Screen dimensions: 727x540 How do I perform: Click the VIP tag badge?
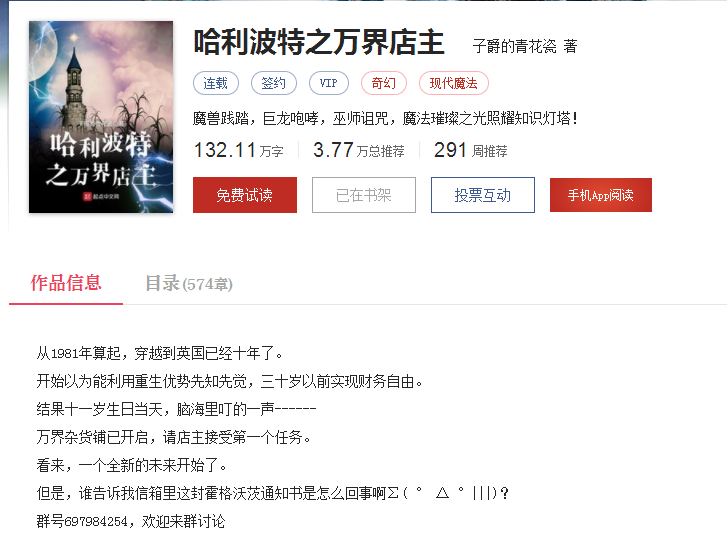click(x=329, y=83)
